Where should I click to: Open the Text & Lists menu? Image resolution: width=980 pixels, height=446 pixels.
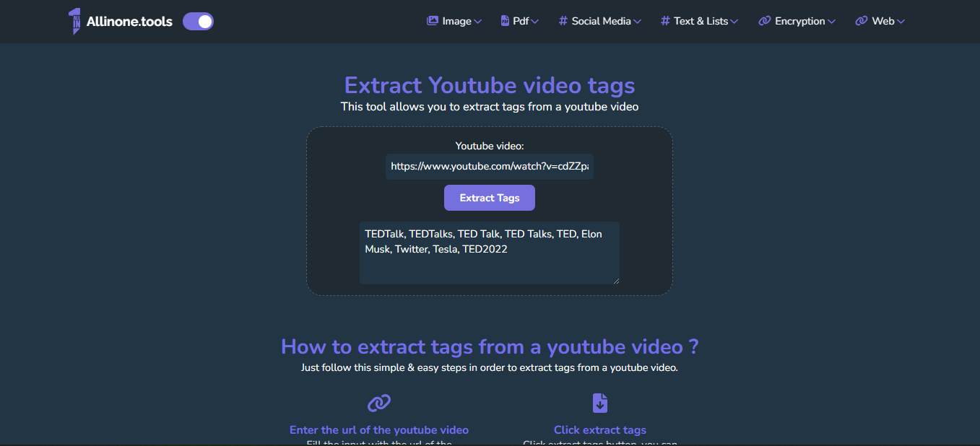click(x=699, y=21)
